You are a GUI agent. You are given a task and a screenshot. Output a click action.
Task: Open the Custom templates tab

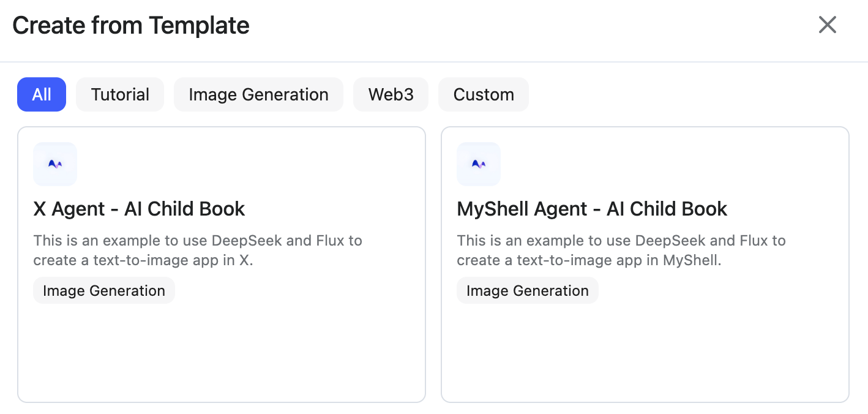point(484,94)
